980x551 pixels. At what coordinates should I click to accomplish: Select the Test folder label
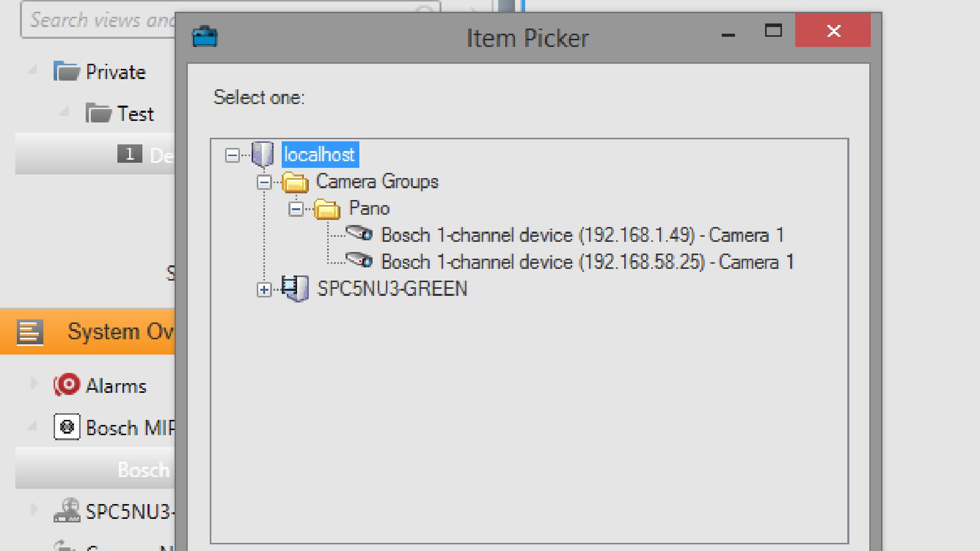pyautogui.click(x=135, y=114)
